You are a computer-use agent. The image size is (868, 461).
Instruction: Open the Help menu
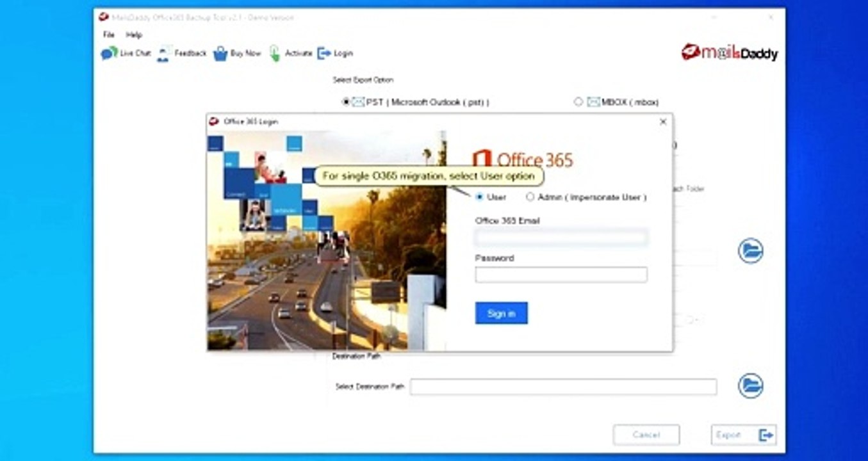(134, 35)
